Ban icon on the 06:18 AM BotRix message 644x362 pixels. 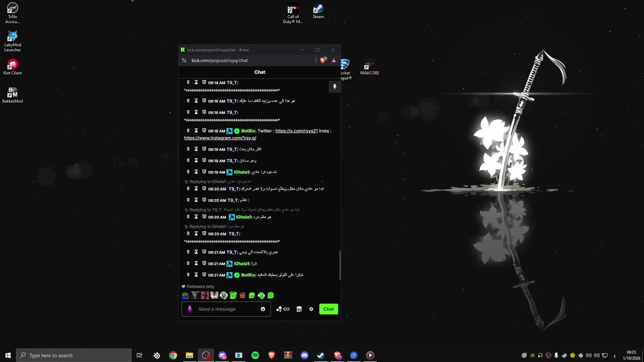(x=204, y=131)
